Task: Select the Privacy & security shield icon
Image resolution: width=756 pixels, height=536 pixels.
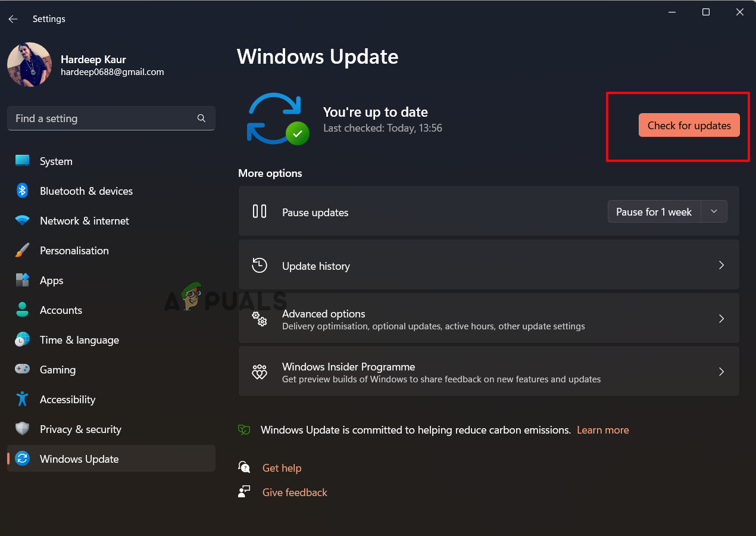Action: [x=23, y=429]
